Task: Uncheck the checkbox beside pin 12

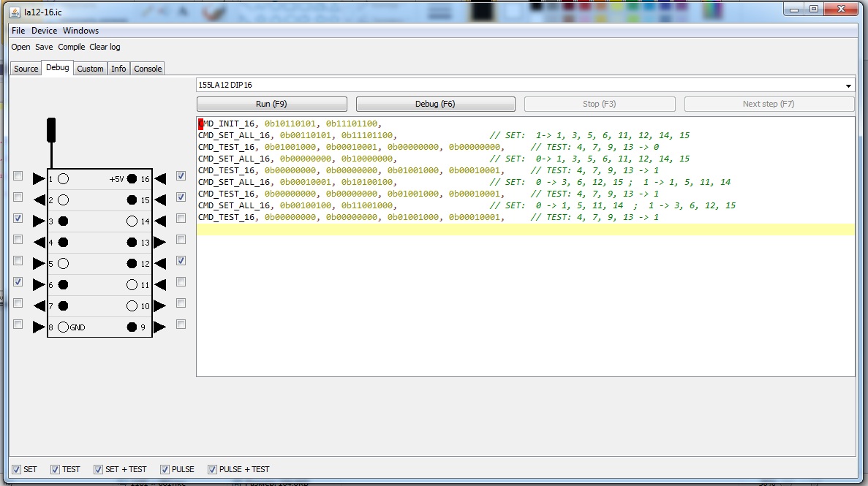Action: (181, 260)
